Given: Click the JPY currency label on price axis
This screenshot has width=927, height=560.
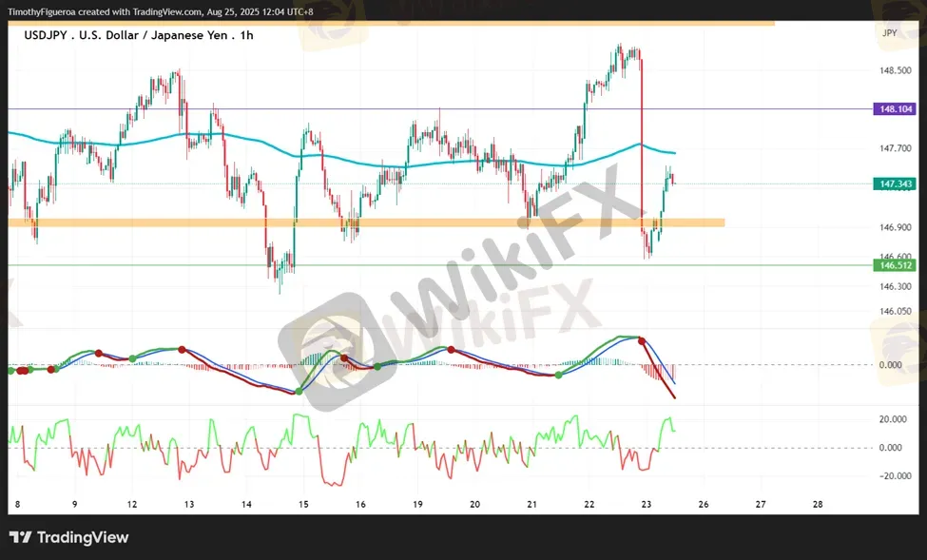Looking at the screenshot, I should (x=889, y=33).
